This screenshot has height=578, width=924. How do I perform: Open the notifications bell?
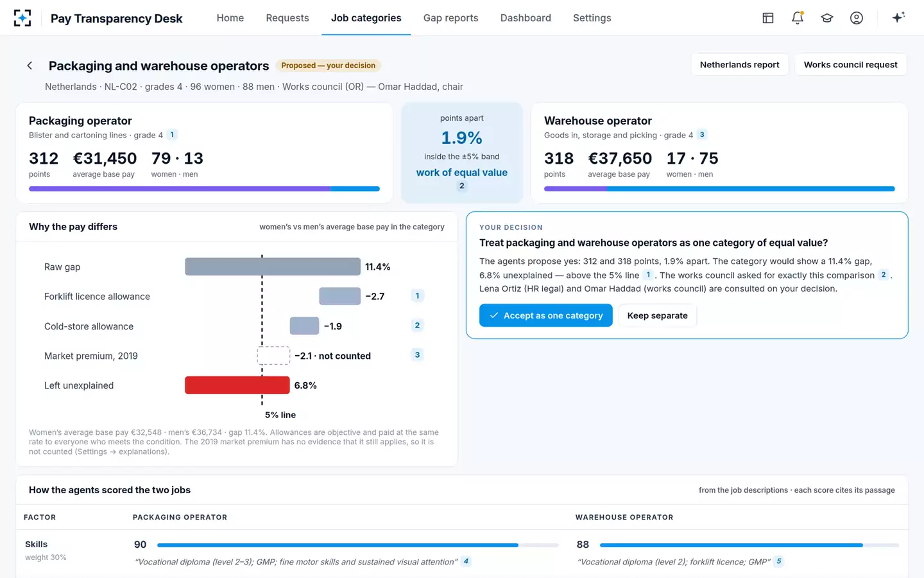click(798, 18)
